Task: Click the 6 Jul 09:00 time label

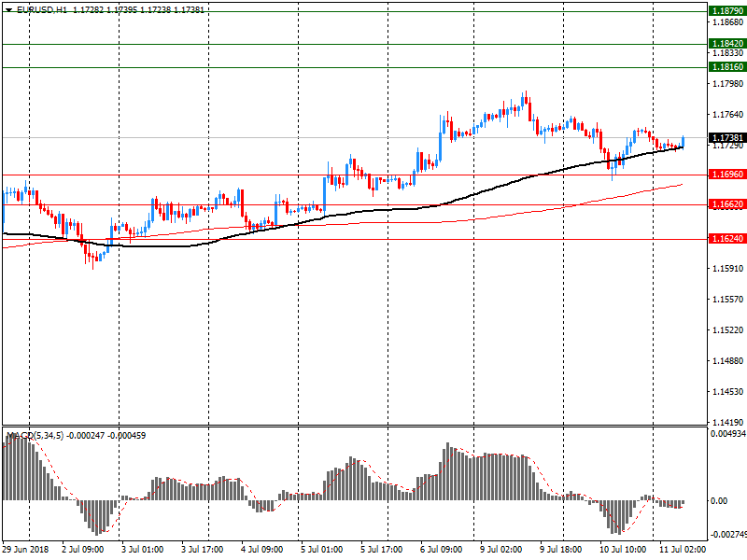Action: [x=443, y=550]
